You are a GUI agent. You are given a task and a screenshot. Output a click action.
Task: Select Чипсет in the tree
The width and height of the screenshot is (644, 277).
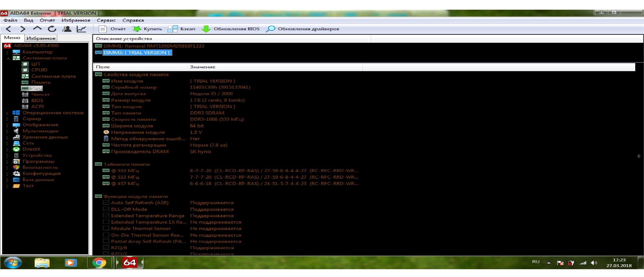click(40, 94)
